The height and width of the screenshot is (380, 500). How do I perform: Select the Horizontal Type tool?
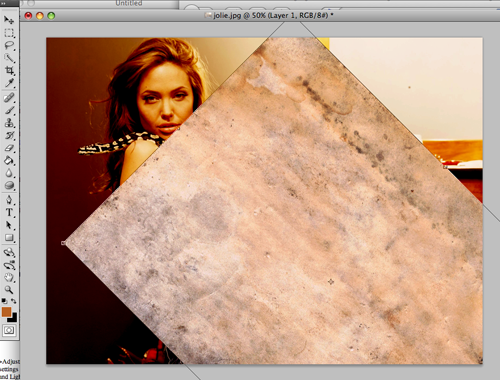[9, 213]
